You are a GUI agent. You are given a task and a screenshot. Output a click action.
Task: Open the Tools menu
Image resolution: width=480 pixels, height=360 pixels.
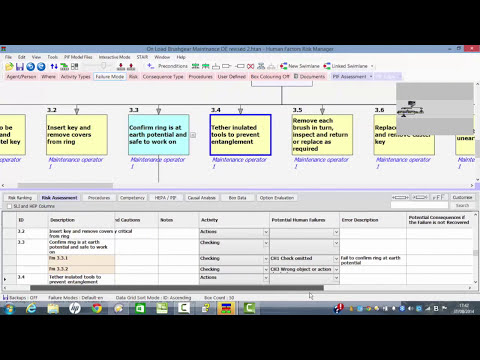[52, 57]
